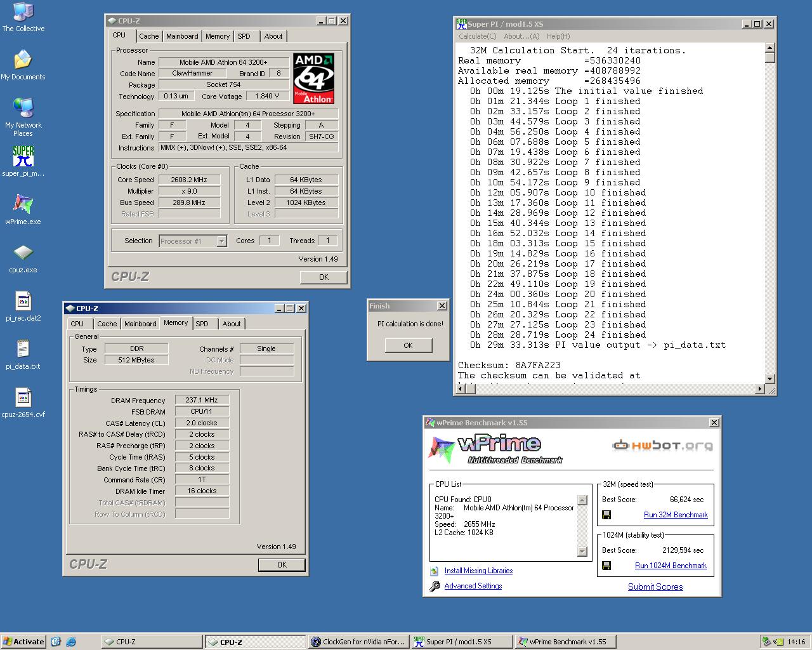Switch to Mainboard tab in top CPU-Z
812x650 pixels.
pos(182,36)
